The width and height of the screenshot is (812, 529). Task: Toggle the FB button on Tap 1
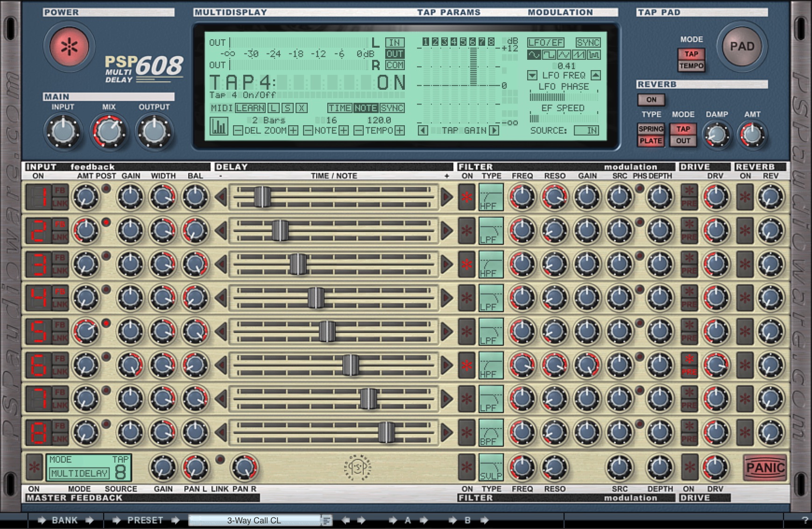coord(60,191)
